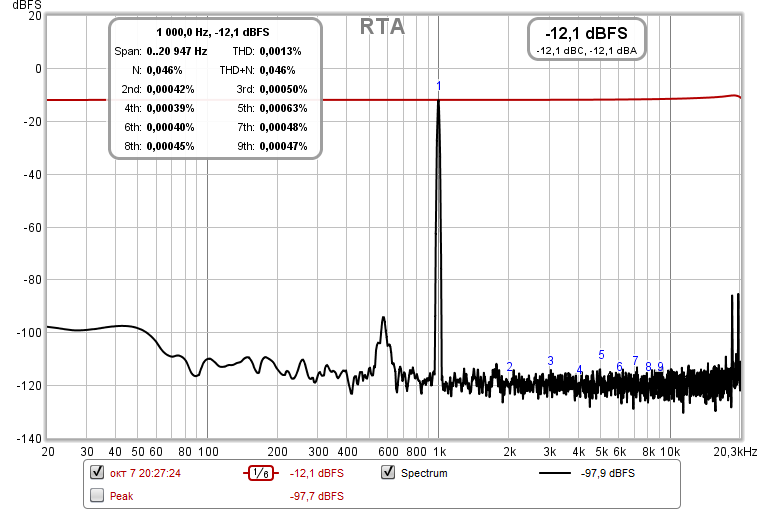This screenshot has height=510, width=764.
Task: Click the 2nd: 0,00042% harmonic value
Action: click(170, 89)
